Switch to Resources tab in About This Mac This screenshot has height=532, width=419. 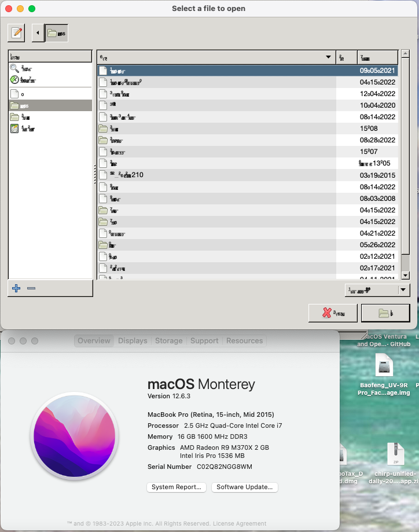[x=244, y=340]
